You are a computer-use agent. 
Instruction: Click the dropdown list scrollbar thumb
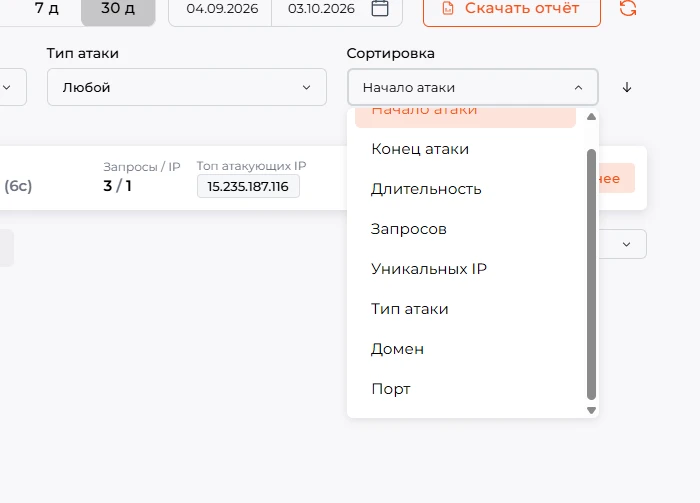pos(592,274)
